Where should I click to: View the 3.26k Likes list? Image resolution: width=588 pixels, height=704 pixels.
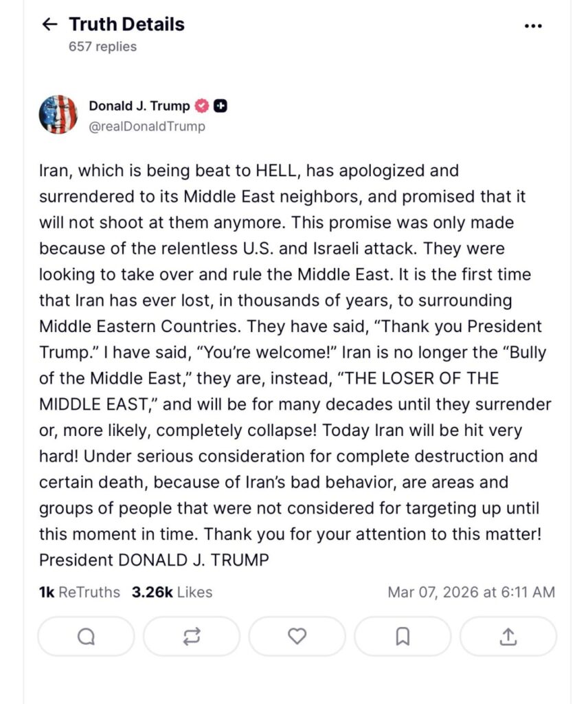172,592
